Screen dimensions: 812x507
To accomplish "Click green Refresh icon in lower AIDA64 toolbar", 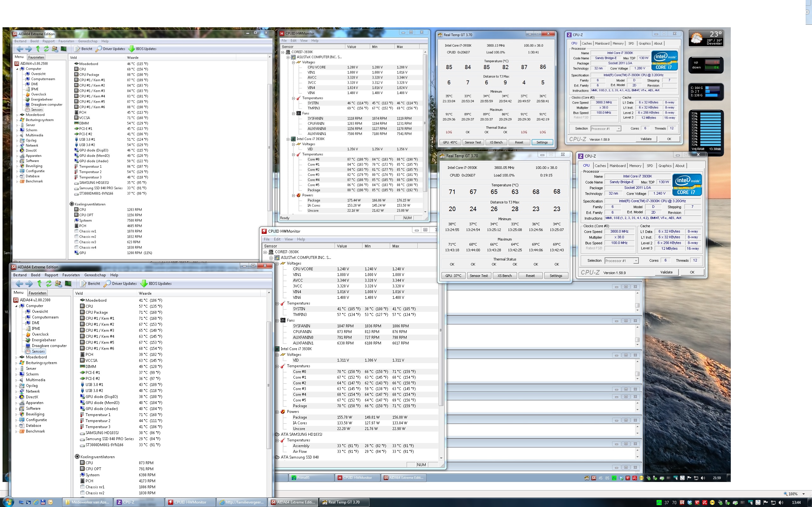I will [x=49, y=284].
